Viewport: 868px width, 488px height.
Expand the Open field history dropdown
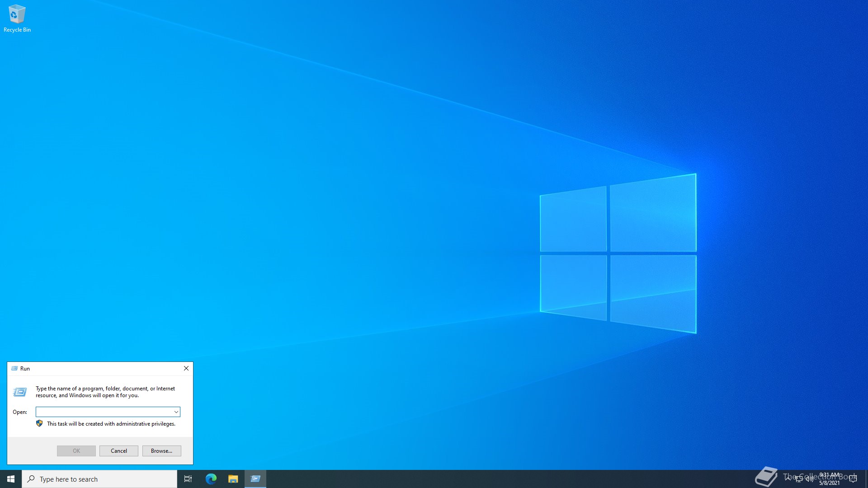point(176,412)
